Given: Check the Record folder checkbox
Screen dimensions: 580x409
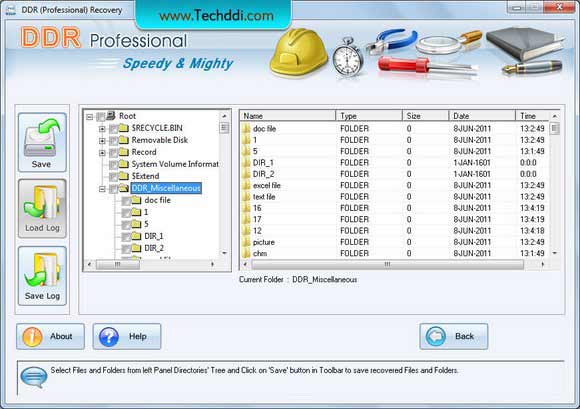Looking at the screenshot, I should pos(114,153).
